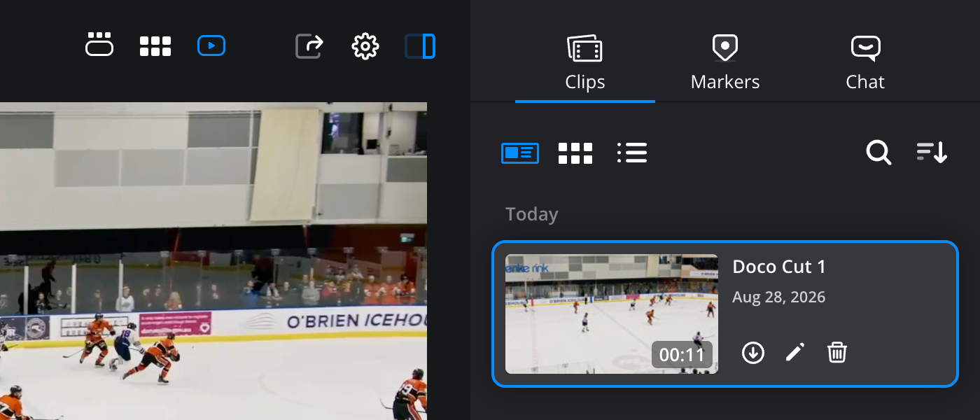Click the Aug 28, 2026 date
Screen dimensions: 980x420
coord(779,297)
